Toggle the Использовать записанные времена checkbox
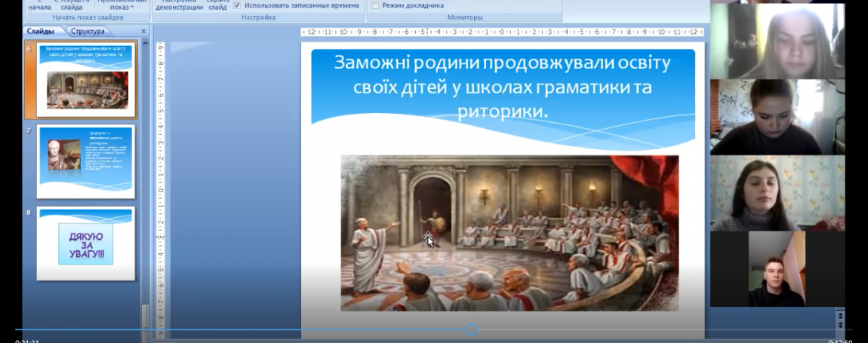This screenshot has width=868, height=343. 237,5
